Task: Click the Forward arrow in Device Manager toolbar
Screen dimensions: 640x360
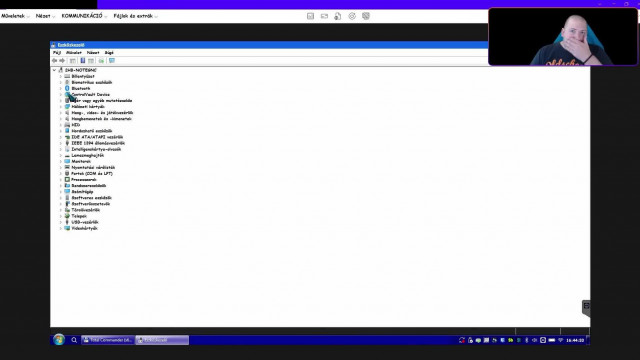Action: point(62,61)
